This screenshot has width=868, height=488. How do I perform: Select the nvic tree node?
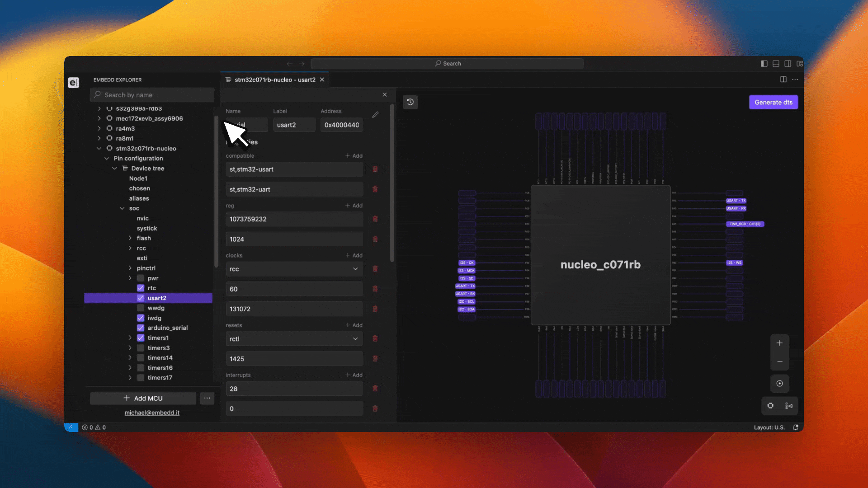[143, 218]
